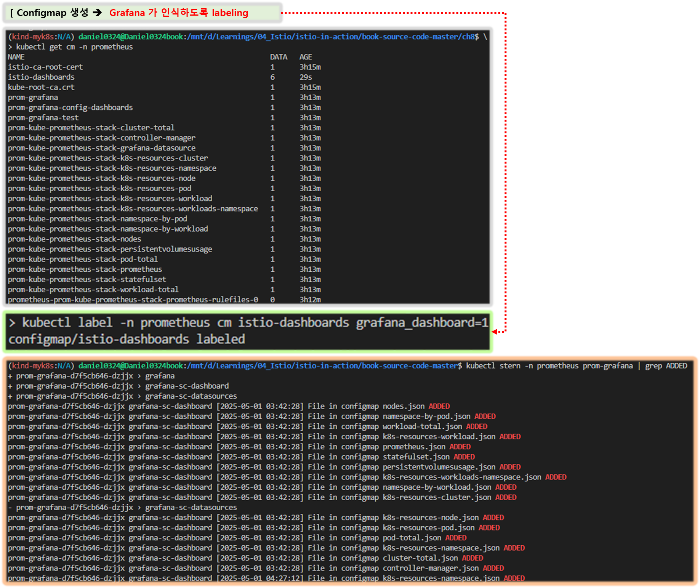The image size is (700, 588).
Task: Click the 29s age value for istio-dashboards
Action: (x=306, y=77)
